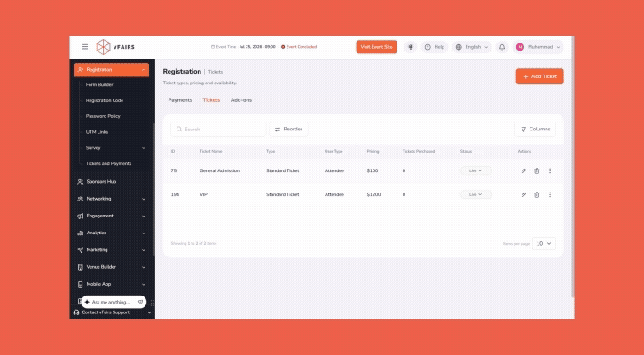
Task: Click the Reorder button
Action: click(288, 129)
